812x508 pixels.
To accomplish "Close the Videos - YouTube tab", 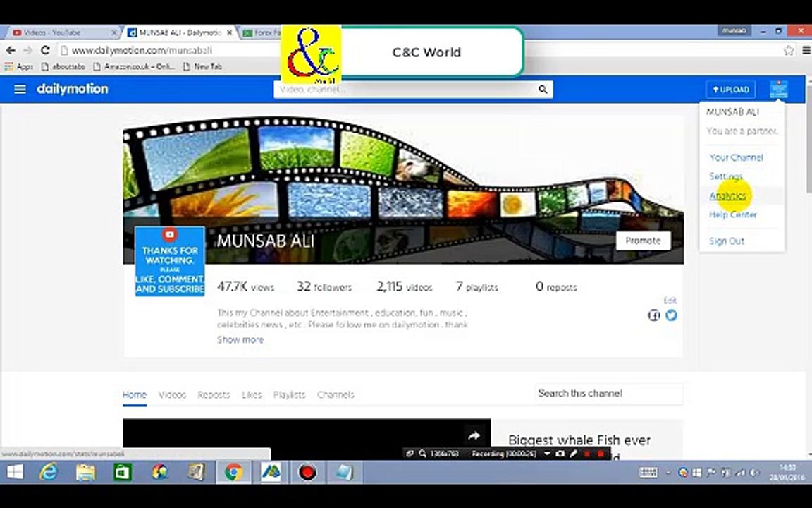I will [114, 32].
